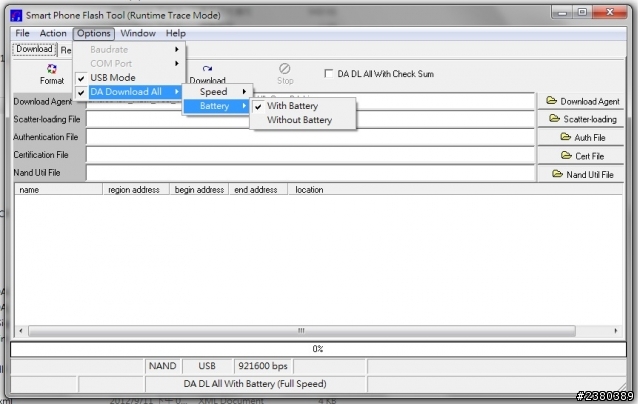Image resolution: width=640 pixels, height=404 pixels.
Task: Open the Download Agent folder button
Action: click(582, 101)
